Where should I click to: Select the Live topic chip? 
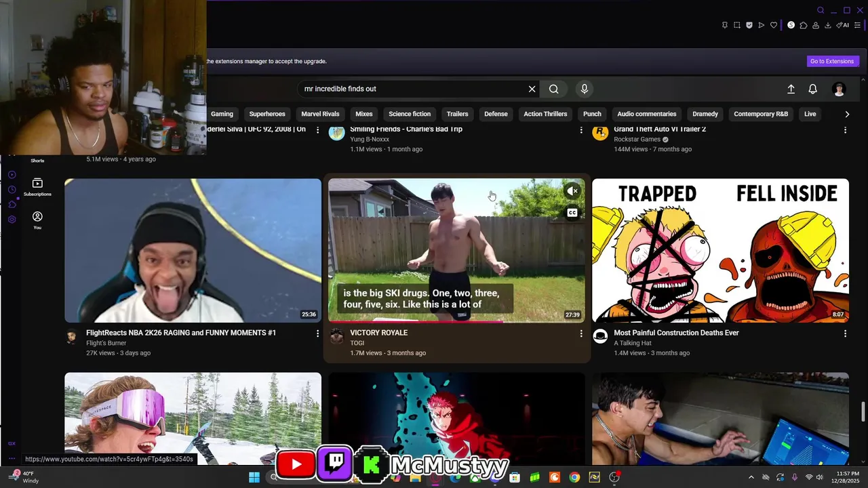tap(810, 114)
